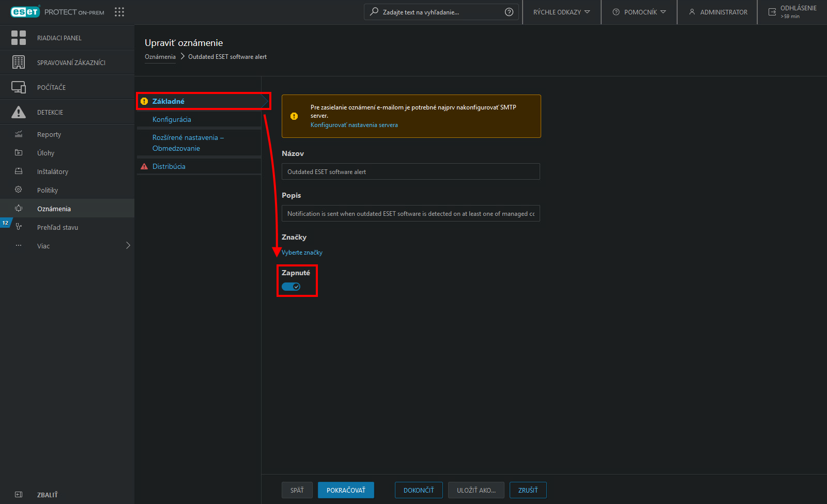Viewport: 827px width, 504px height.
Task: Click the Dokončiť button
Action: [419, 490]
